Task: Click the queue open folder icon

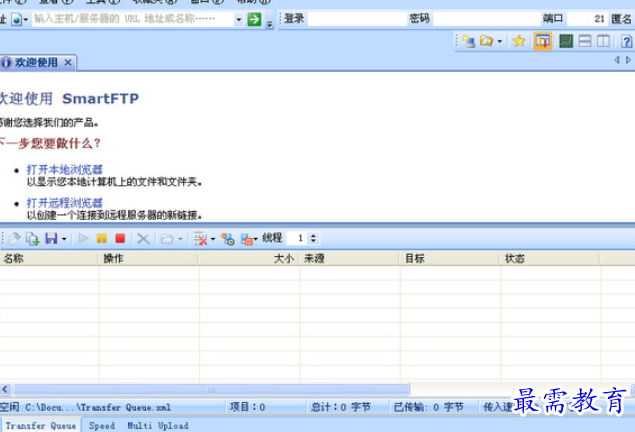Action: click(167, 239)
